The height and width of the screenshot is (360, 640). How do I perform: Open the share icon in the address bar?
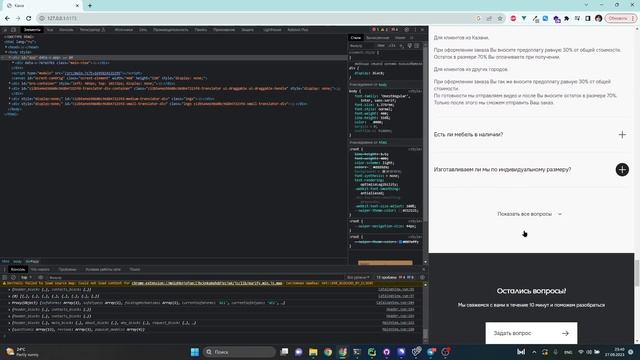coord(489,18)
